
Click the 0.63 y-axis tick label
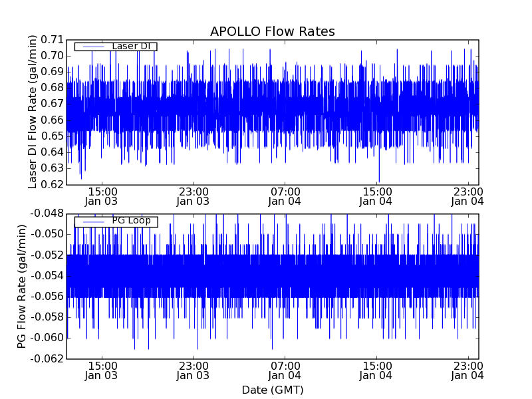point(53,168)
